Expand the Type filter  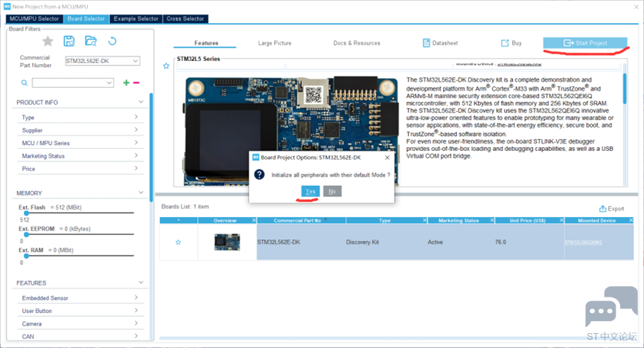[136, 117]
